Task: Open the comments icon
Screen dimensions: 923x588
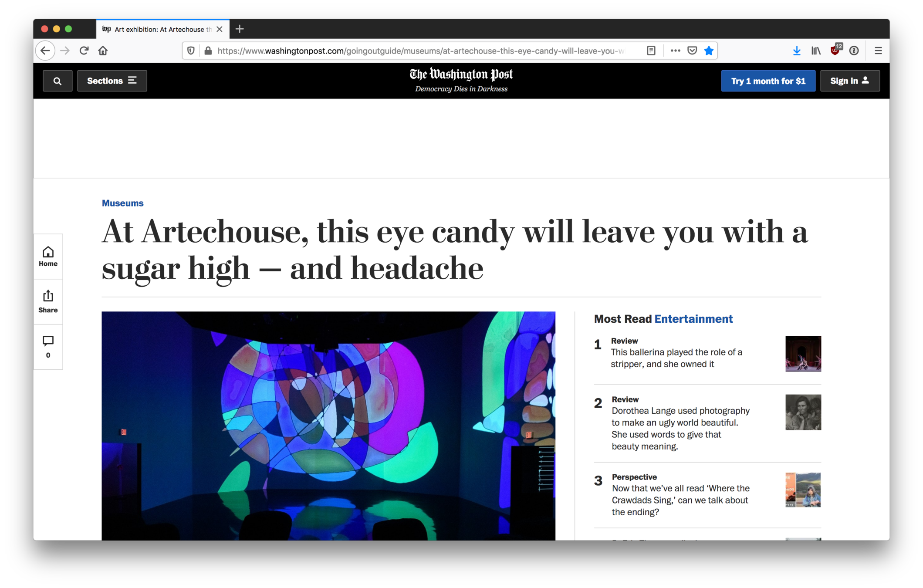Action: (48, 346)
